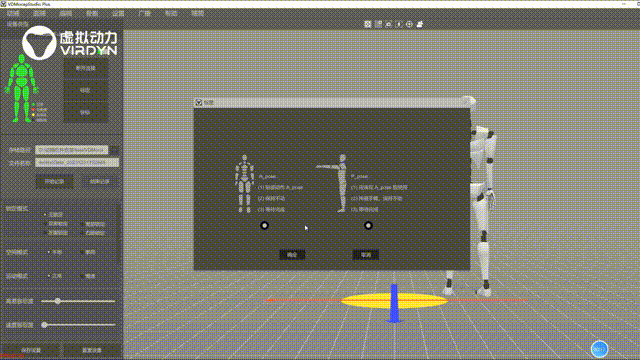Click the save path input field

(71, 150)
